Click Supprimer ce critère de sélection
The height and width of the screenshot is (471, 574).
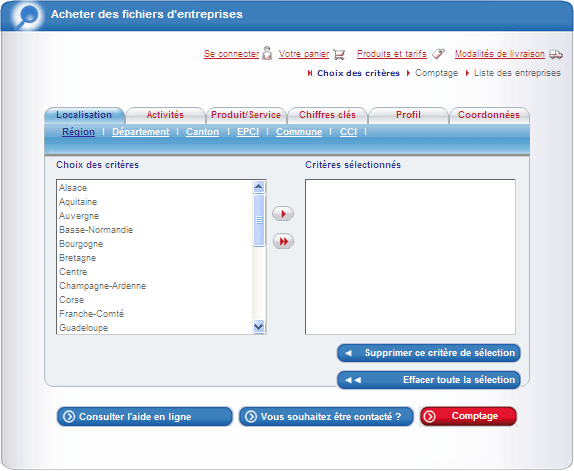click(x=429, y=353)
